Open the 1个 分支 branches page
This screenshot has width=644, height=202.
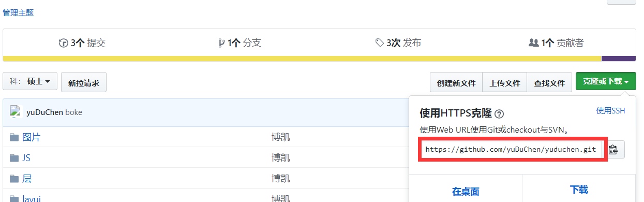[x=240, y=43]
